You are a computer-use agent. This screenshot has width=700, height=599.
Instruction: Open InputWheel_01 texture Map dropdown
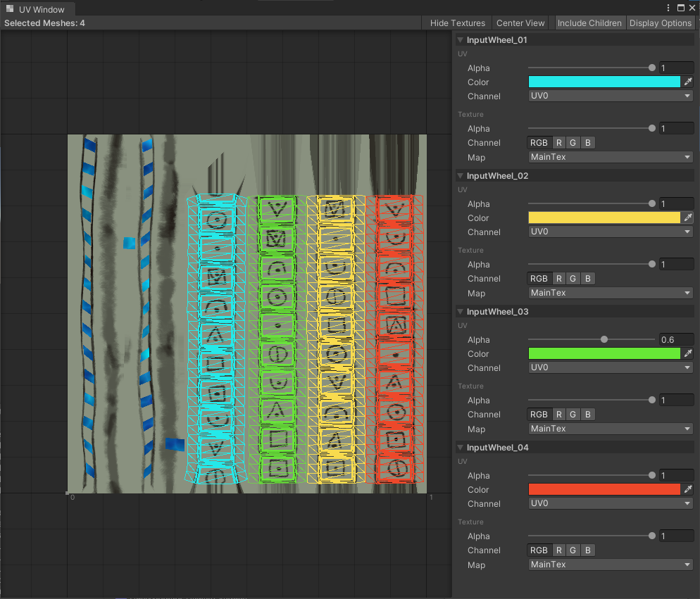point(611,157)
